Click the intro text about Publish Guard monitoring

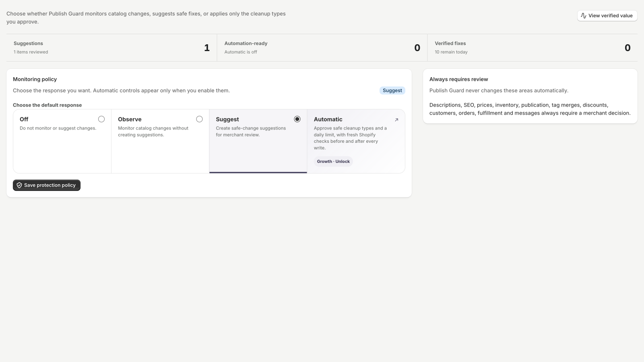pyautogui.click(x=146, y=18)
